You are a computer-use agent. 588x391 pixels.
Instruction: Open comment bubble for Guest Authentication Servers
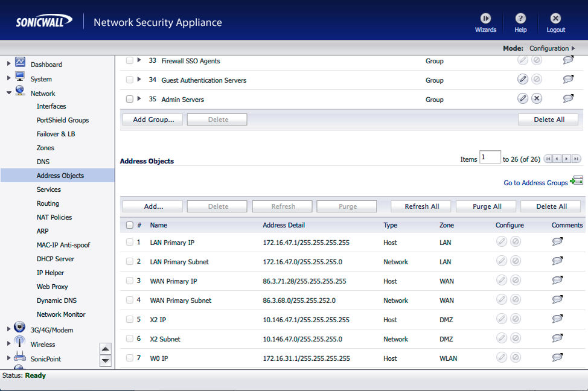(568, 79)
